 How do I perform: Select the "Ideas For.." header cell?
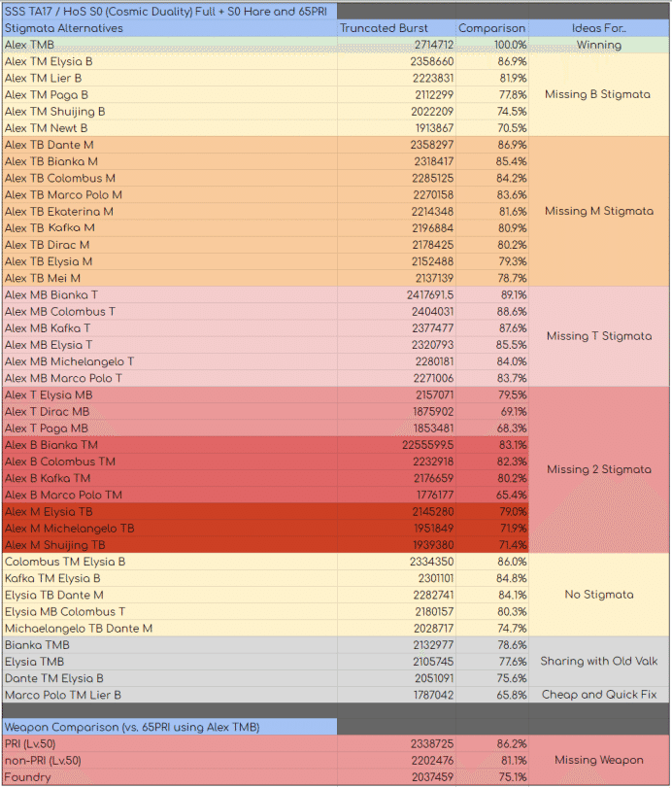(598, 28)
